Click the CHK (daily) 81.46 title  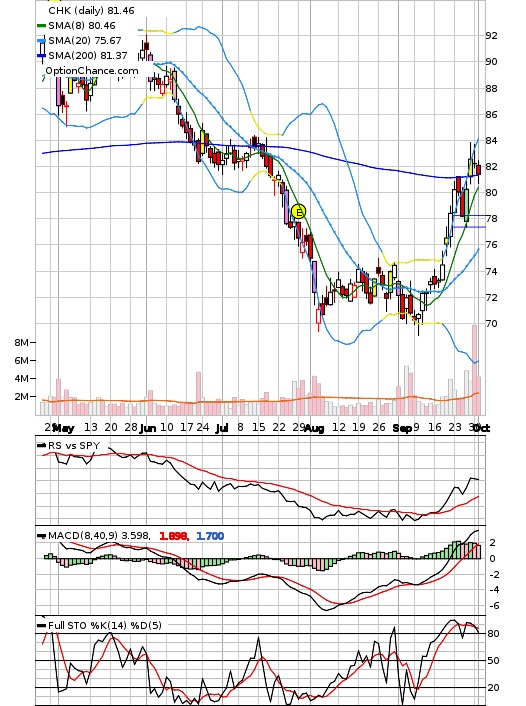tap(91, 10)
